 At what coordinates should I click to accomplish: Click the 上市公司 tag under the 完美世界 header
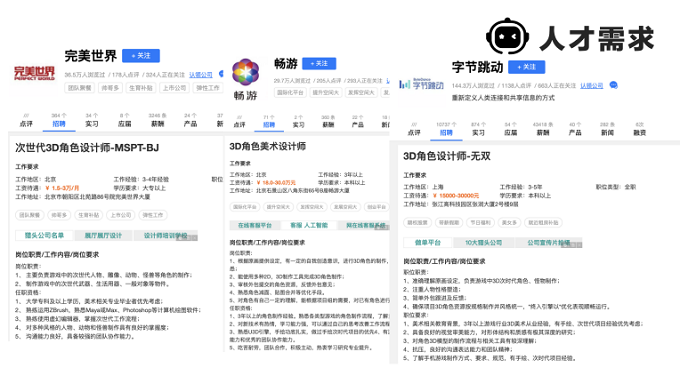tap(174, 88)
